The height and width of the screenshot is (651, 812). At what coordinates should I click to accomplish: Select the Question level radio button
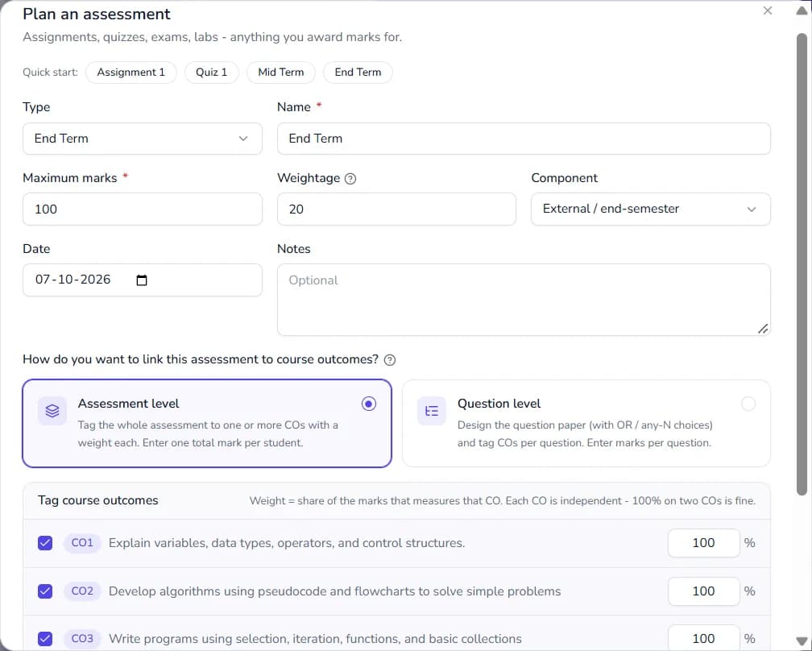748,404
